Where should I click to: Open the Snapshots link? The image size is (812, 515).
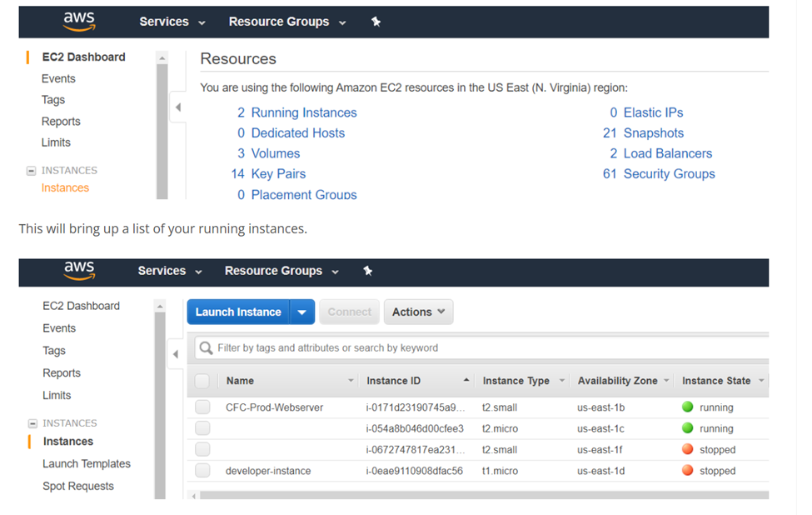pyautogui.click(x=654, y=133)
